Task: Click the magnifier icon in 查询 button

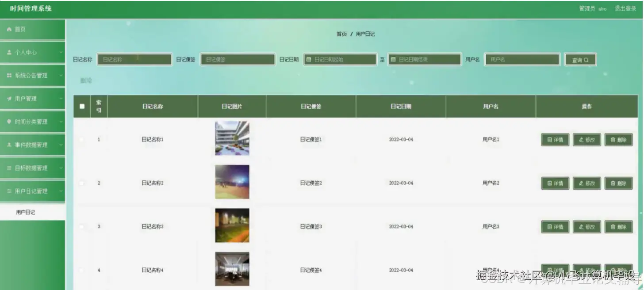Action: point(586,60)
